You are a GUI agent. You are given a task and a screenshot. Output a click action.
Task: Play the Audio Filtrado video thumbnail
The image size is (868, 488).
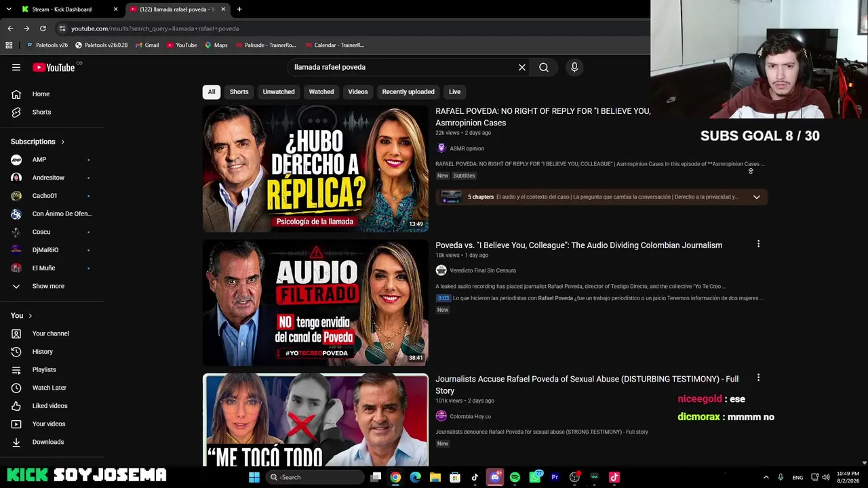315,302
